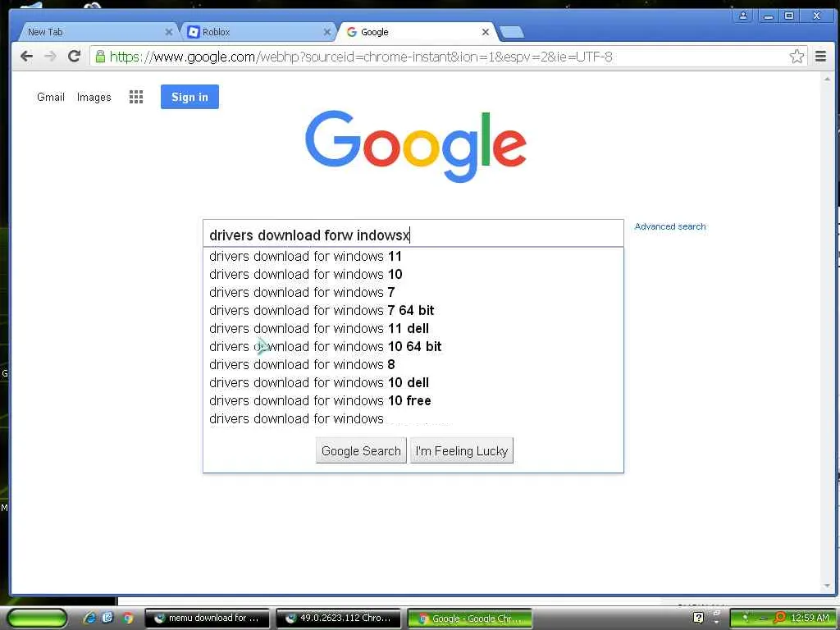Click the second blue quick launch icon

pyautogui.click(x=107, y=619)
